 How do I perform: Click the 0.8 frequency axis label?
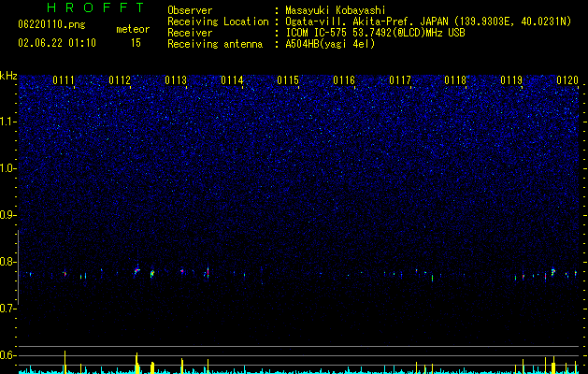[8, 262]
